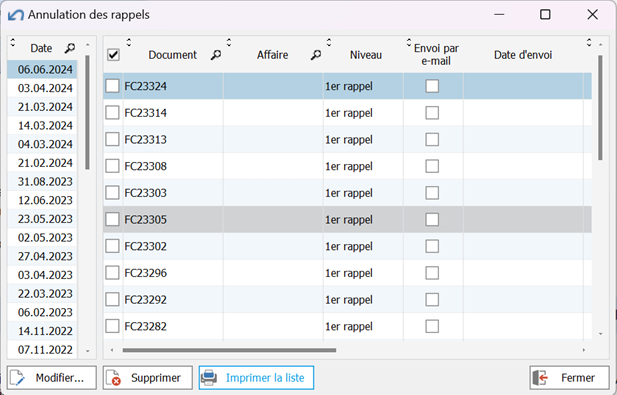The height and width of the screenshot is (395, 617).
Task: Enable e-mail sending checkbox for FC23303
Action: click(432, 193)
